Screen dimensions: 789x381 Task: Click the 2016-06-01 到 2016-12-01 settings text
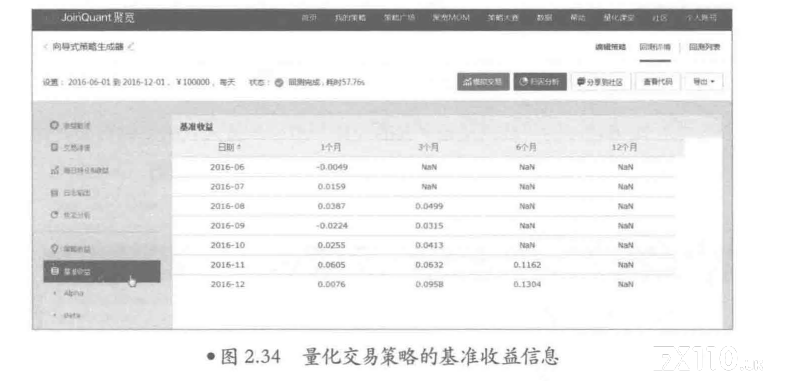coord(118,82)
